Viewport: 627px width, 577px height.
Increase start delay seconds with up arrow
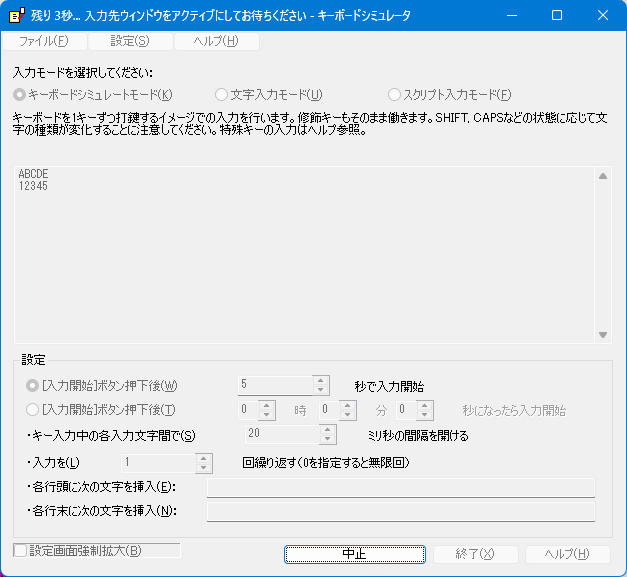coord(321,381)
